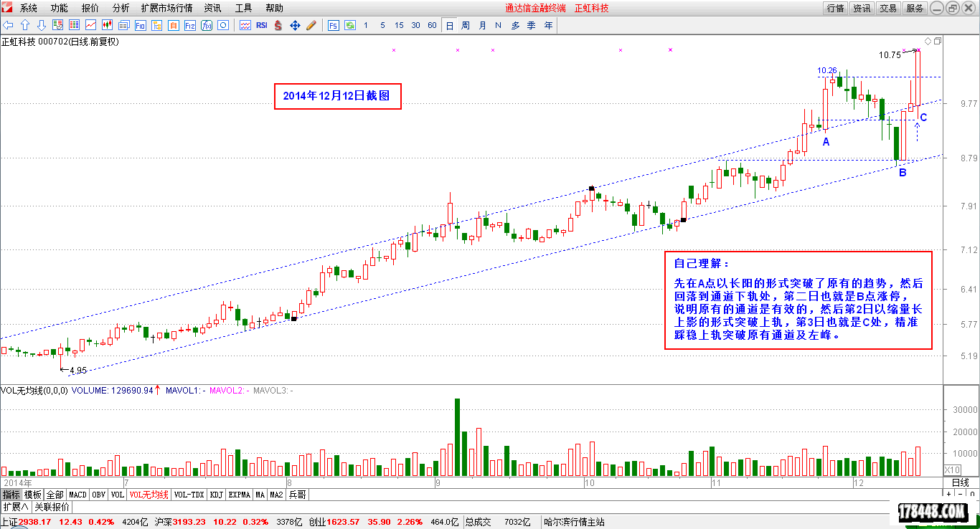Click the diamond icon above the chart
This screenshot has height=529, width=980.
coord(928,41)
